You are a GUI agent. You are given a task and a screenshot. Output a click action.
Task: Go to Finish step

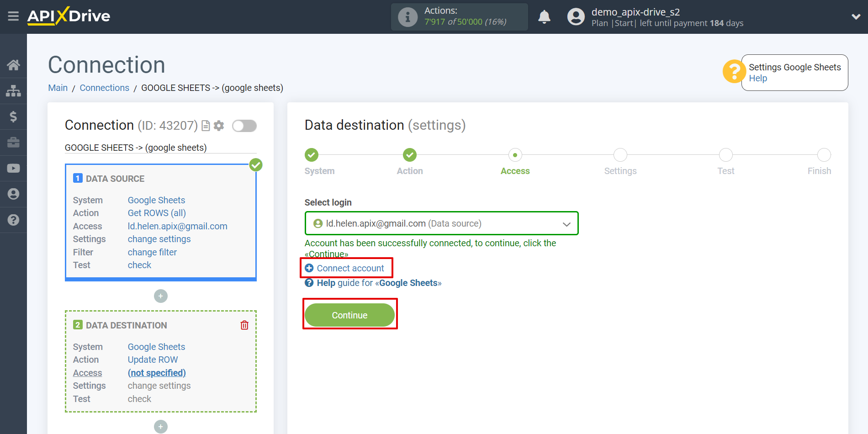pos(824,155)
